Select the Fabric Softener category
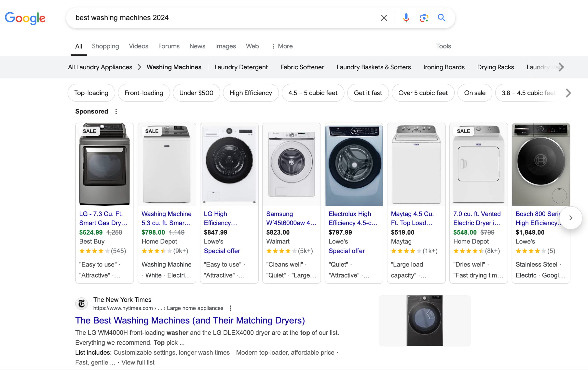 [x=302, y=67]
